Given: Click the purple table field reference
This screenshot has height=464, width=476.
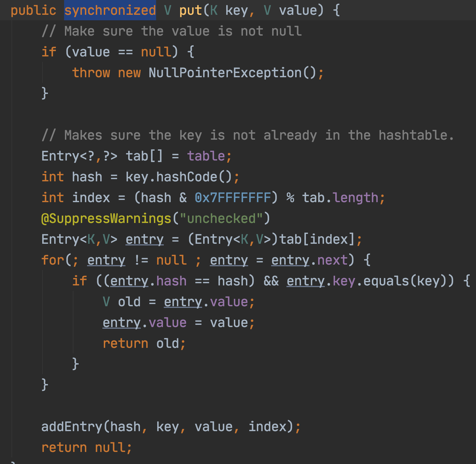Looking at the screenshot, I should click(x=206, y=156).
